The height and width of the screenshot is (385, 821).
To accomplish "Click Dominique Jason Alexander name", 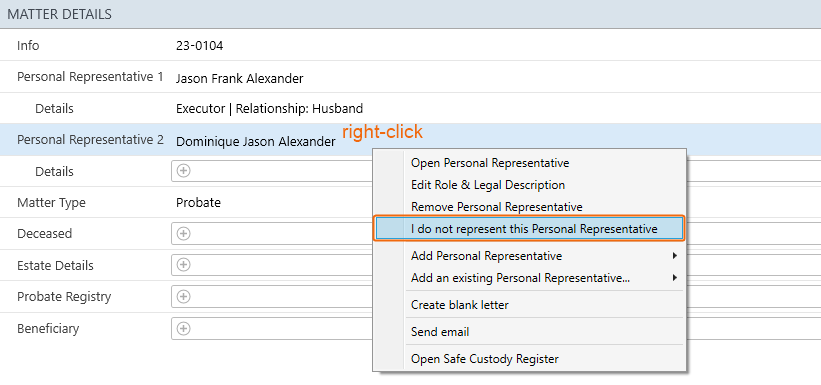I will coord(256,141).
